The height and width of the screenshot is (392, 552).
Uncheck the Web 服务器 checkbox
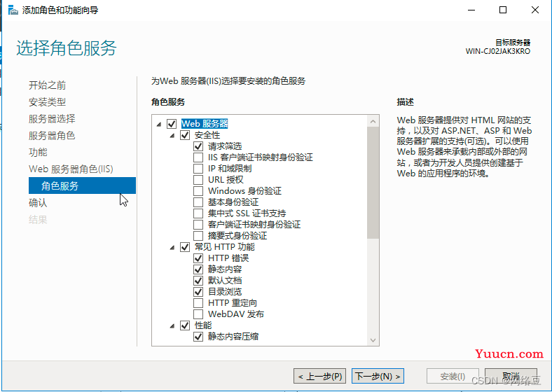[172, 124]
